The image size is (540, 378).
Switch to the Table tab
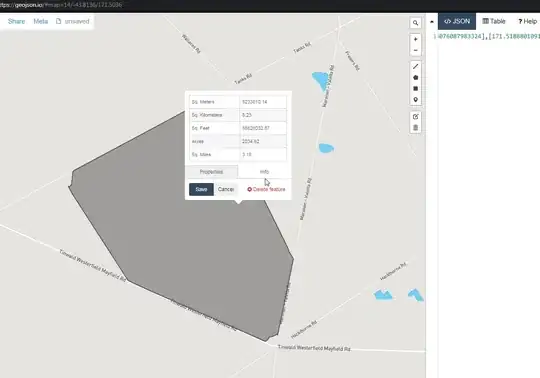494,21
